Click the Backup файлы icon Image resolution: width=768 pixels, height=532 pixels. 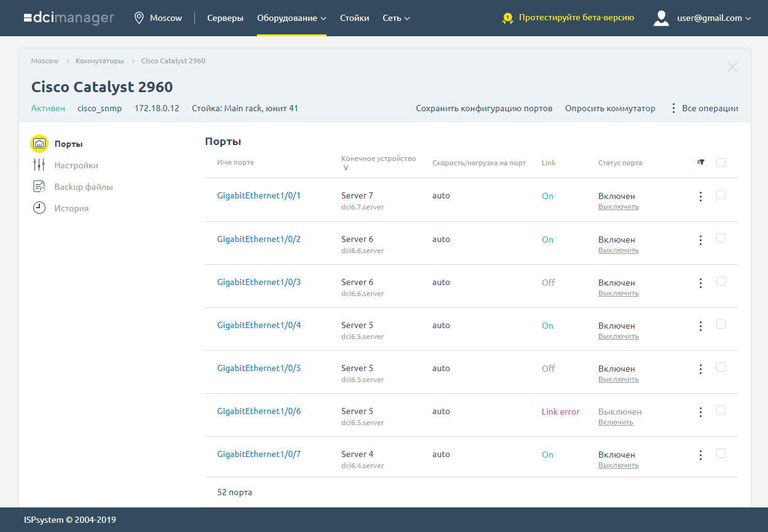[x=39, y=187]
